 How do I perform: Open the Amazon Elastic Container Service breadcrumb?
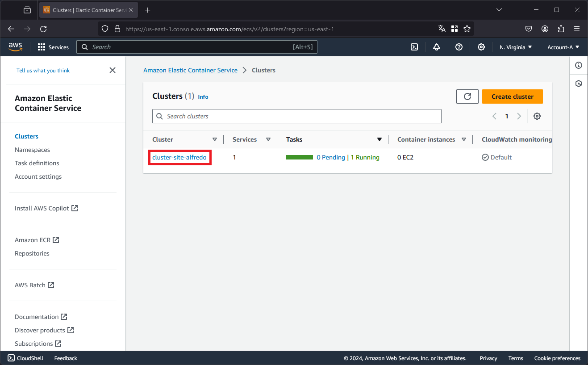click(190, 70)
